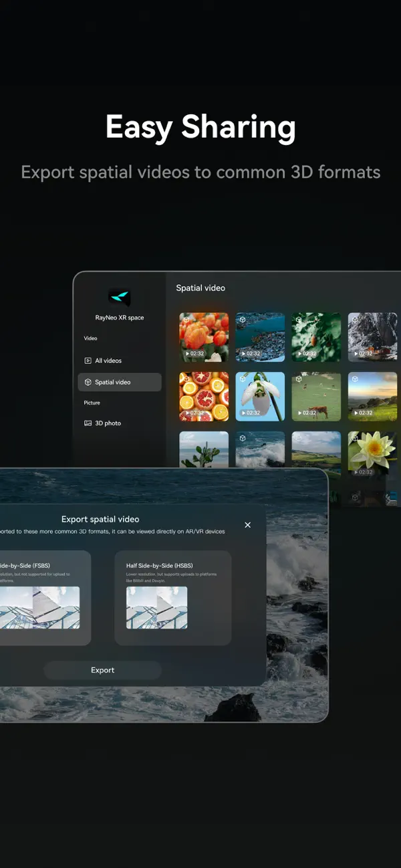Open the coastal town aerial video thumbnail

pos(260,338)
